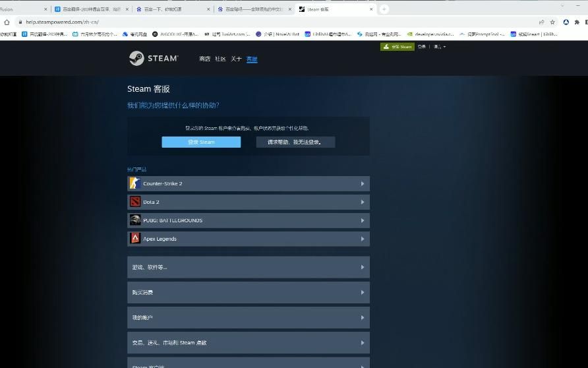The height and width of the screenshot is (368, 588).
Task: Expand the 我的帐户 category arrow
Action: 363,317
